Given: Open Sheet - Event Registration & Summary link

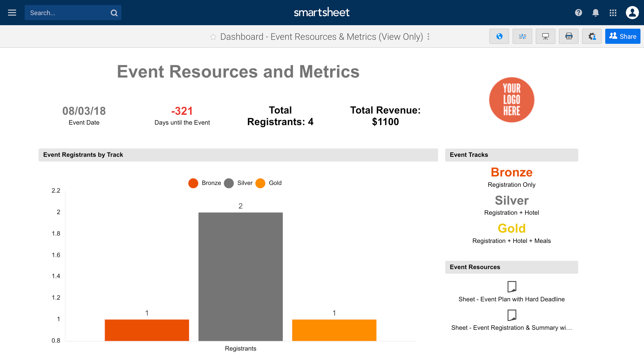Looking at the screenshot, I should pyautogui.click(x=511, y=328).
